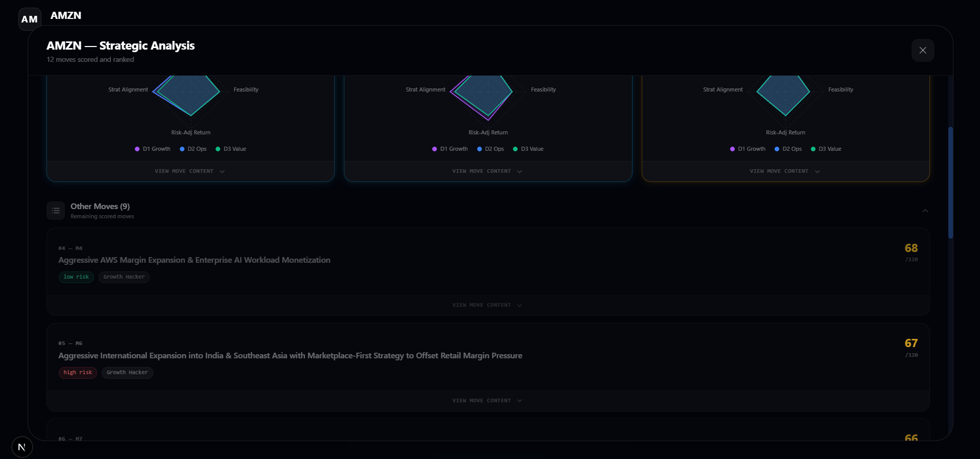The height and width of the screenshot is (459, 980).
Task: Click 'Other Moves (9)' heading
Action: [x=100, y=206]
